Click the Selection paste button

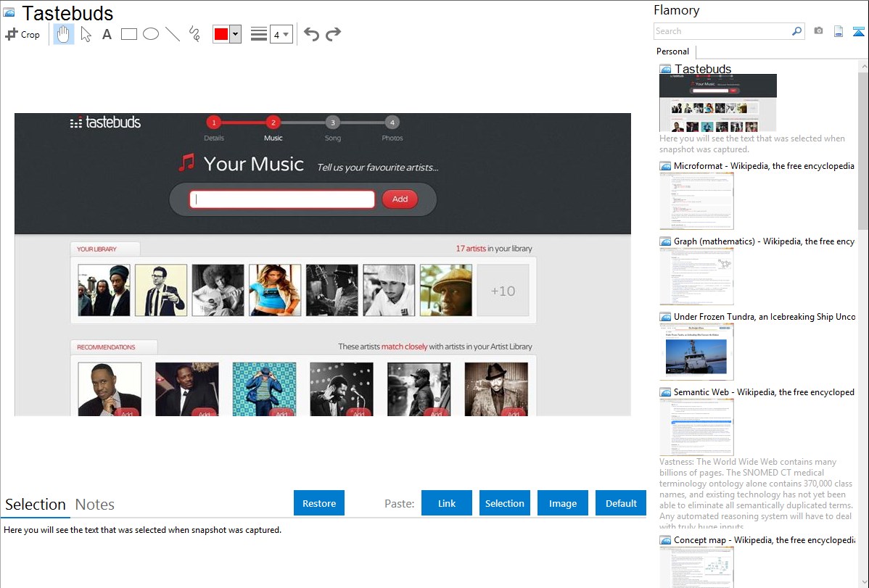505,503
